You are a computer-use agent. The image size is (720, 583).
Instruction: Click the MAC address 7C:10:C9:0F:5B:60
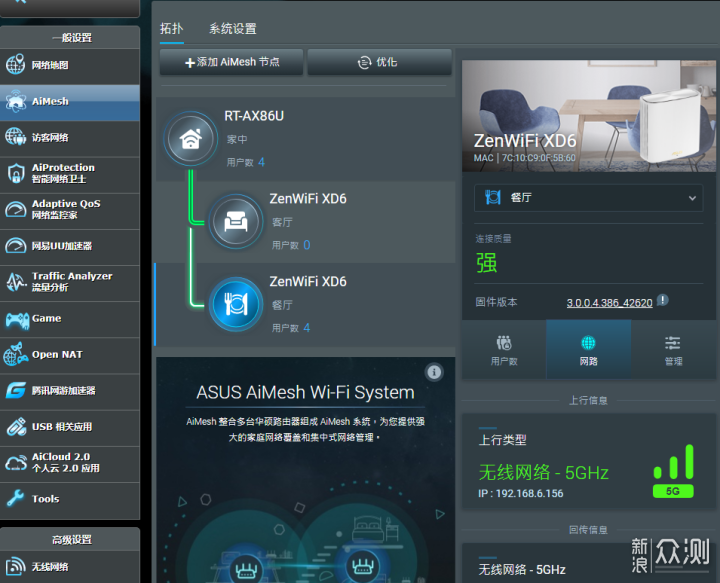tap(538, 158)
